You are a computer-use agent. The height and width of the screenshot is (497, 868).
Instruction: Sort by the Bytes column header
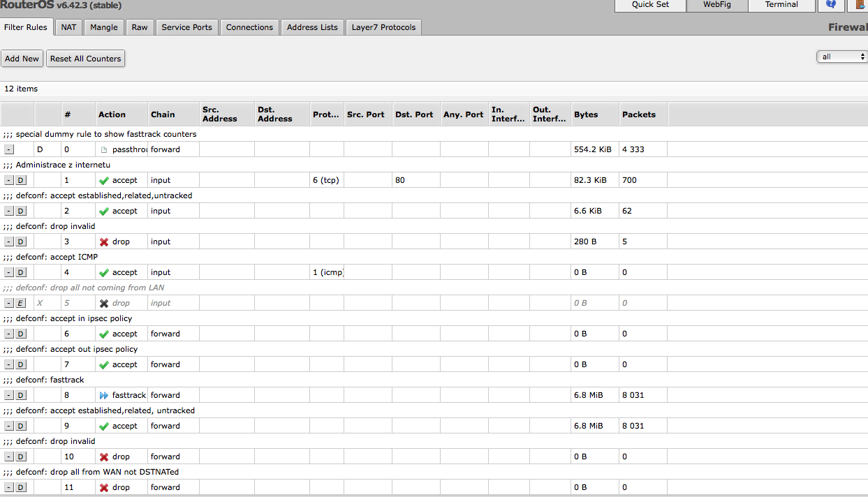595,114
